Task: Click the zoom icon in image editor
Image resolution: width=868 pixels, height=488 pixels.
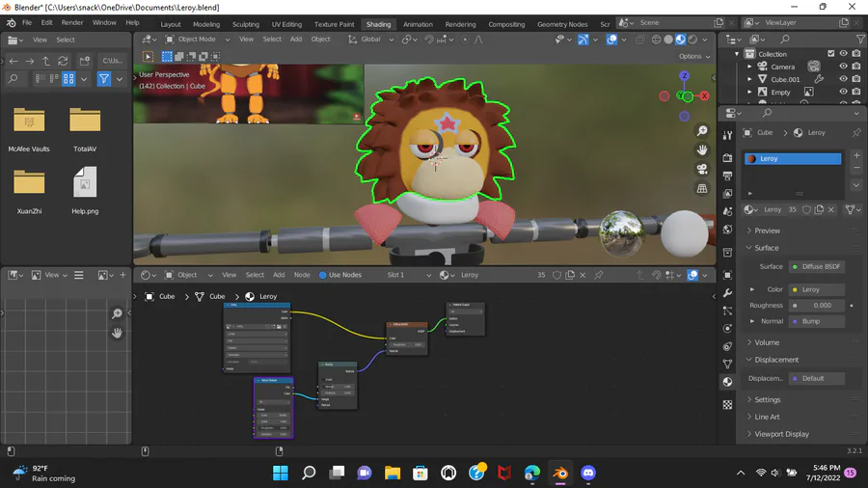Action: (117, 313)
